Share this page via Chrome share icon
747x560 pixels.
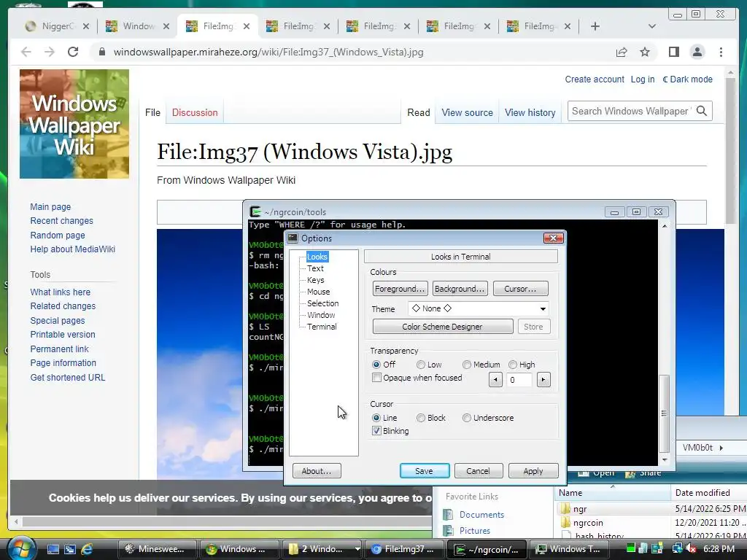[622, 52]
